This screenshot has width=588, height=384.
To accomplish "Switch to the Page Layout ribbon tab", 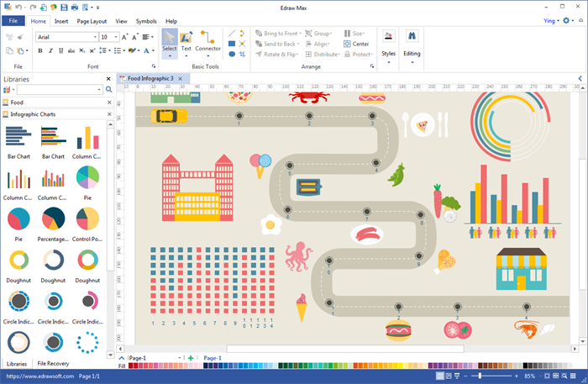I will click(x=92, y=20).
